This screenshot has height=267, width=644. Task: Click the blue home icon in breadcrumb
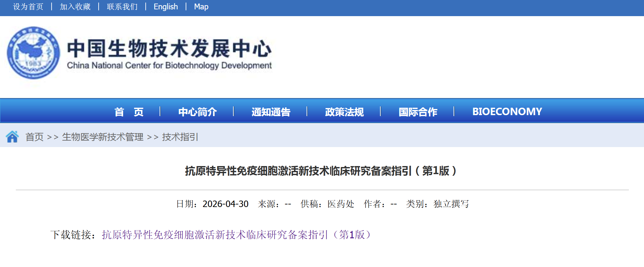point(12,137)
